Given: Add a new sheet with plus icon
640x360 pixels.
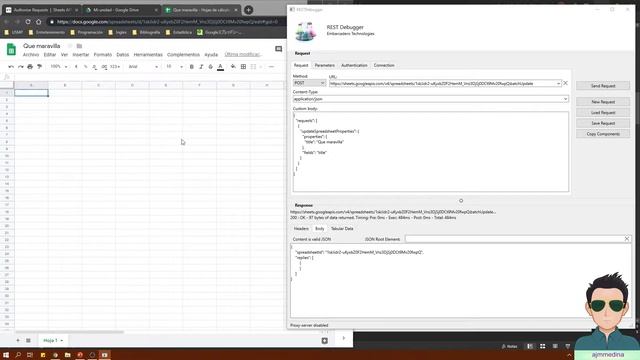Looking at the screenshot, I should pyautogui.click(x=18, y=340).
